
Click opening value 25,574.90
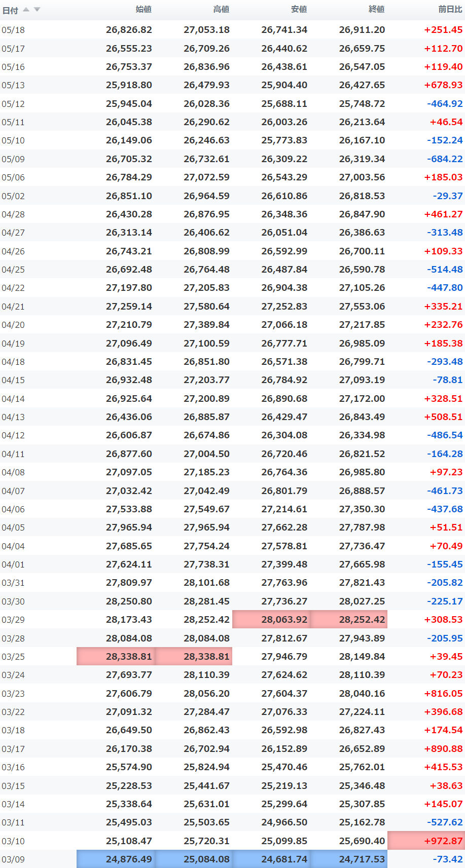pyautogui.click(x=129, y=767)
